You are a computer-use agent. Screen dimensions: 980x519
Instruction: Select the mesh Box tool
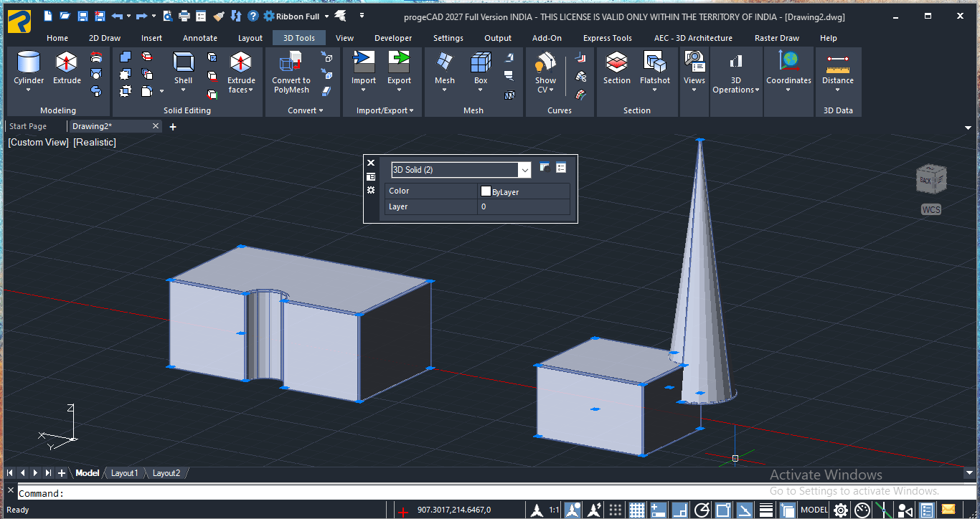pos(481,68)
